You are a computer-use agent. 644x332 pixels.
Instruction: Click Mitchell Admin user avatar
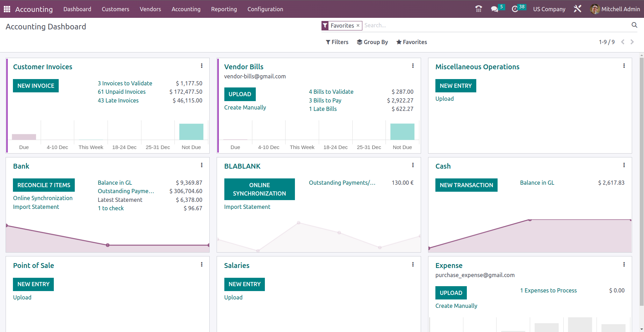click(595, 9)
